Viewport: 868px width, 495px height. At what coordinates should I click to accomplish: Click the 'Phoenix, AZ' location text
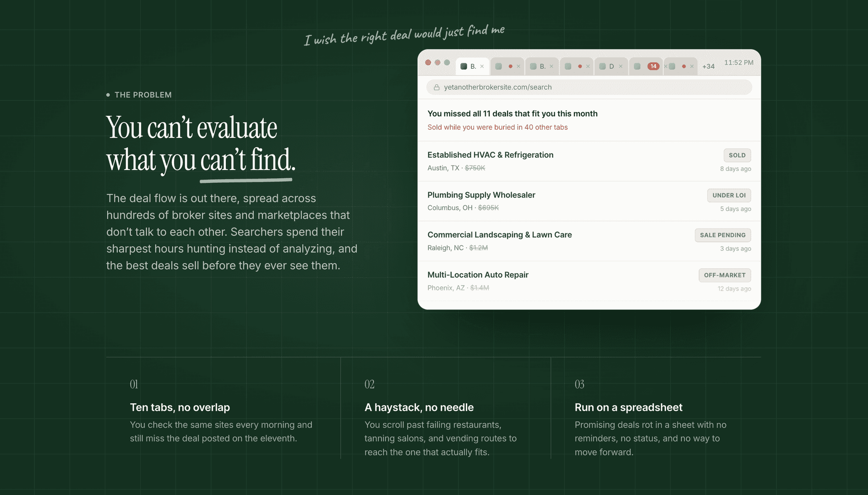click(446, 288)
